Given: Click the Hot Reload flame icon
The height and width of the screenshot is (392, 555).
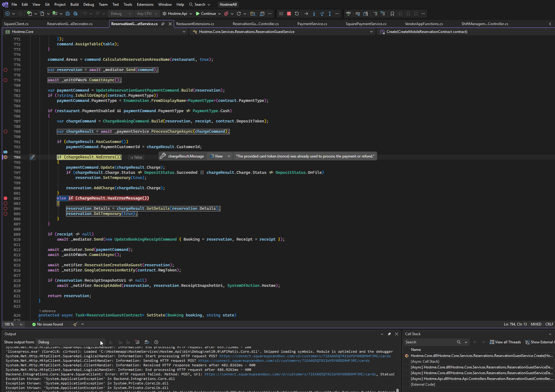Looking at the screenshot, I should point(226,14).
